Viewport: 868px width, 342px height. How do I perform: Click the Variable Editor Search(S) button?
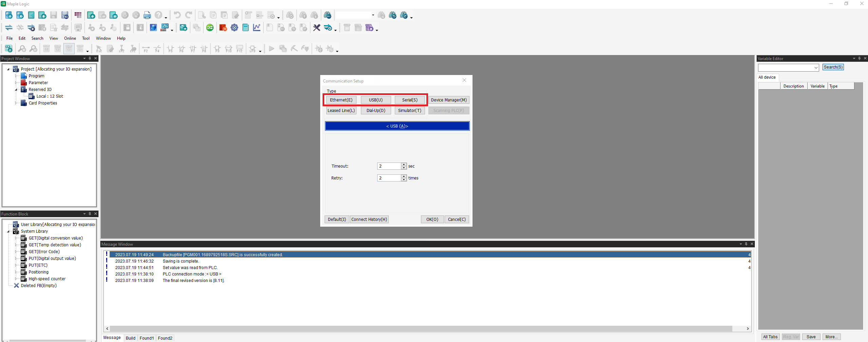point(833,67)
